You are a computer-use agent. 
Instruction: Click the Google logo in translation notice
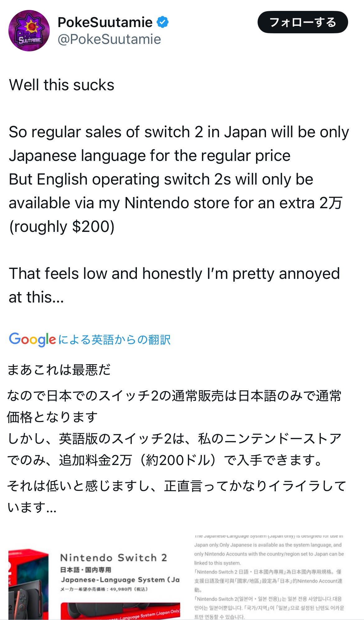click(x=33, y=339)
